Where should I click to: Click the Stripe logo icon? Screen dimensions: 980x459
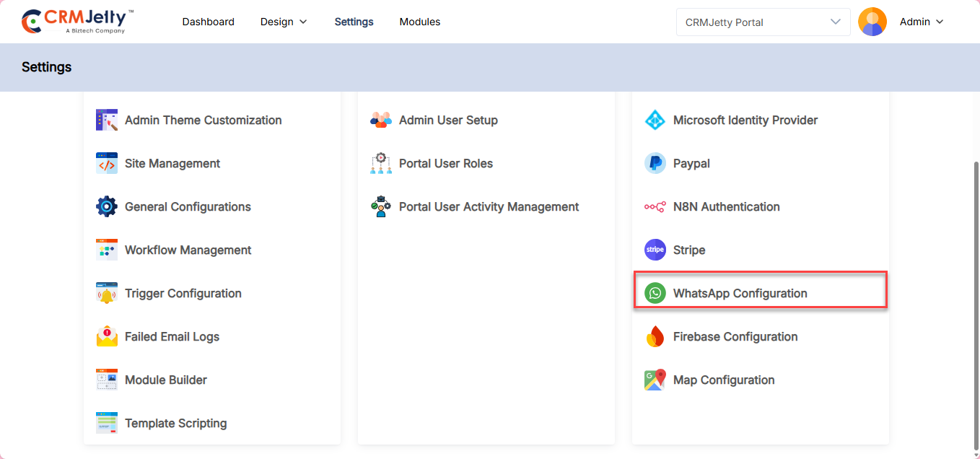click(x=655, y=250)
